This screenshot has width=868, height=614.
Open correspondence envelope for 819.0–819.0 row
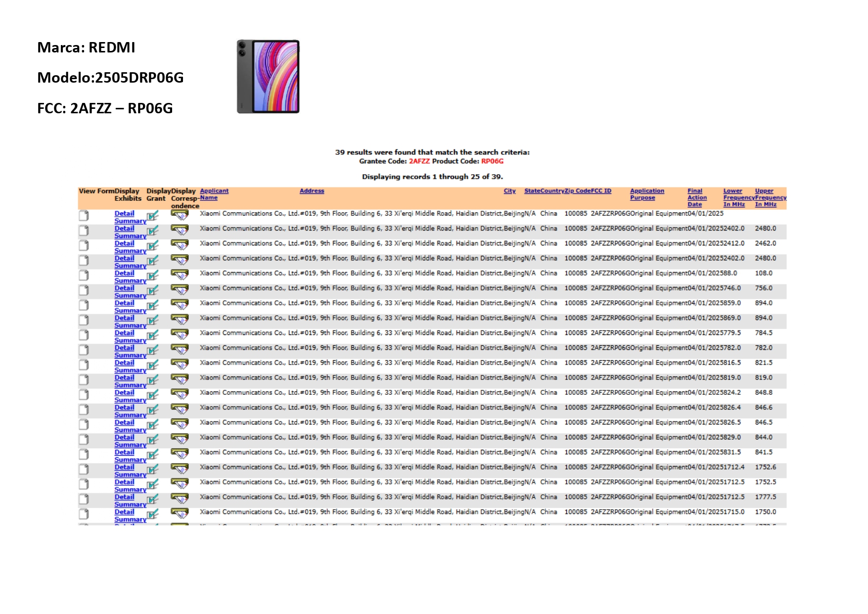180,379
